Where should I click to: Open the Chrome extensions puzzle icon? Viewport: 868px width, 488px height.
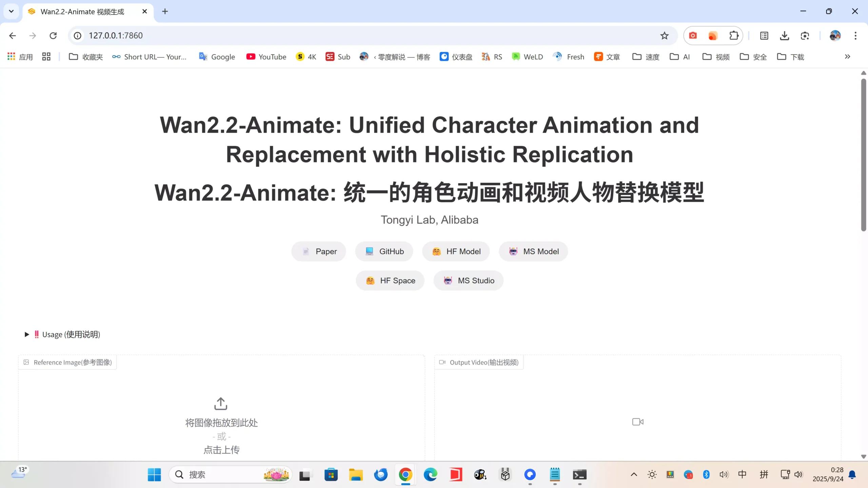click(734, 35)
